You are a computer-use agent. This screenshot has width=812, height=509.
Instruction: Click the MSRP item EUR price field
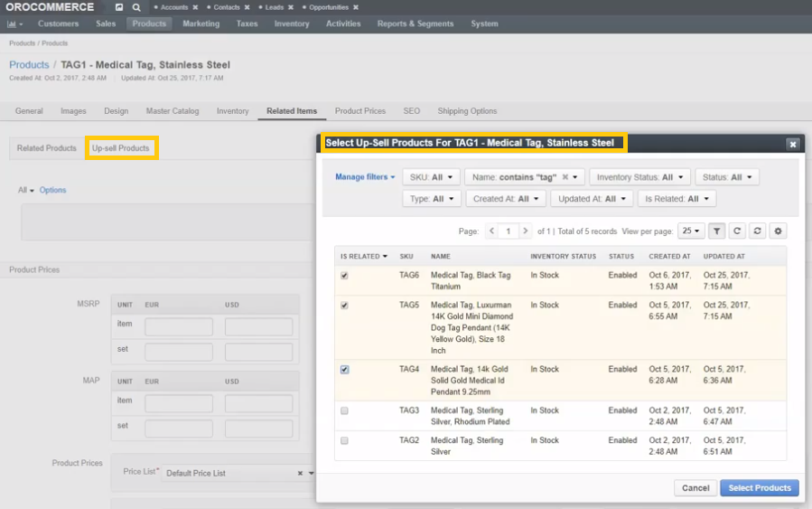click(x=179, y=327)
